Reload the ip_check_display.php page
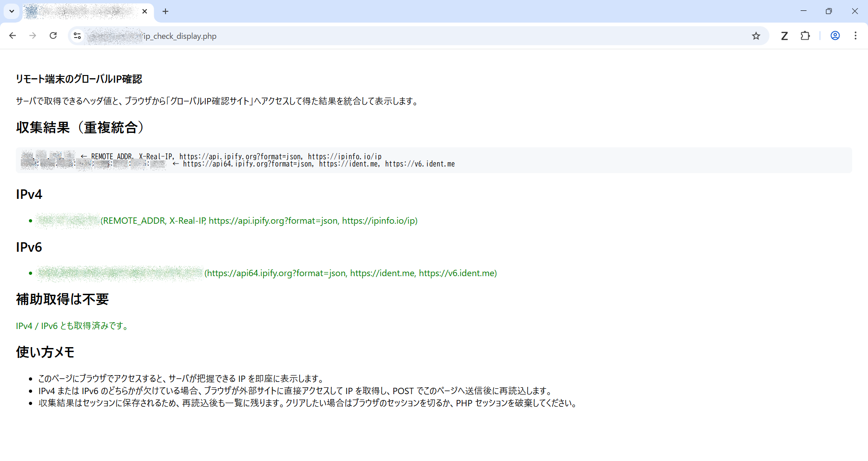The image size is (868, 461). [53, 36]
